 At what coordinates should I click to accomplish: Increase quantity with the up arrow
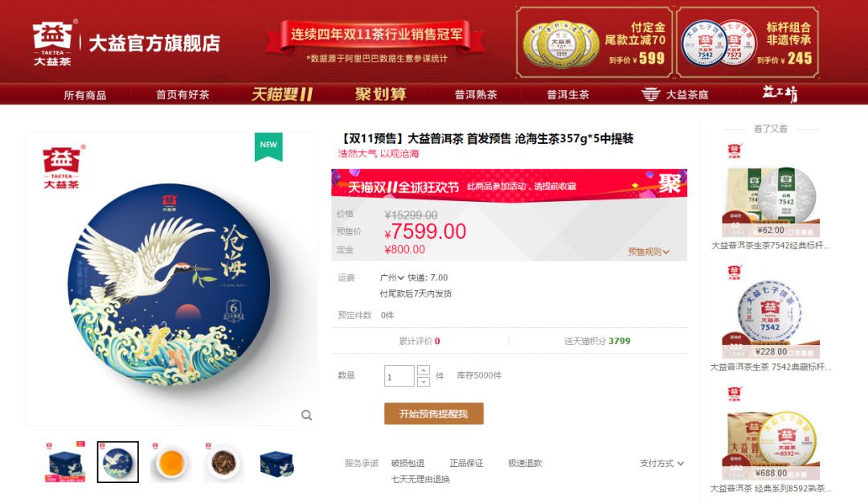click(x=424, y=370)
